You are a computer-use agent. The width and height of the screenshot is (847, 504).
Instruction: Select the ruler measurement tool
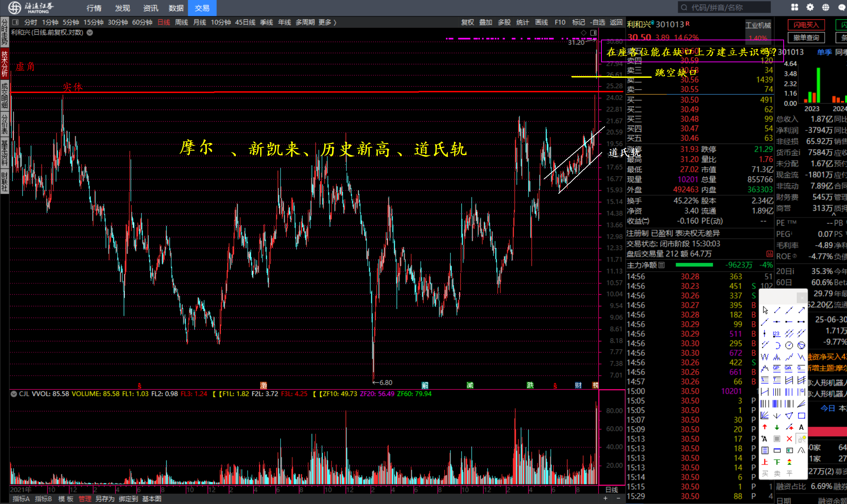pos(777,451)
